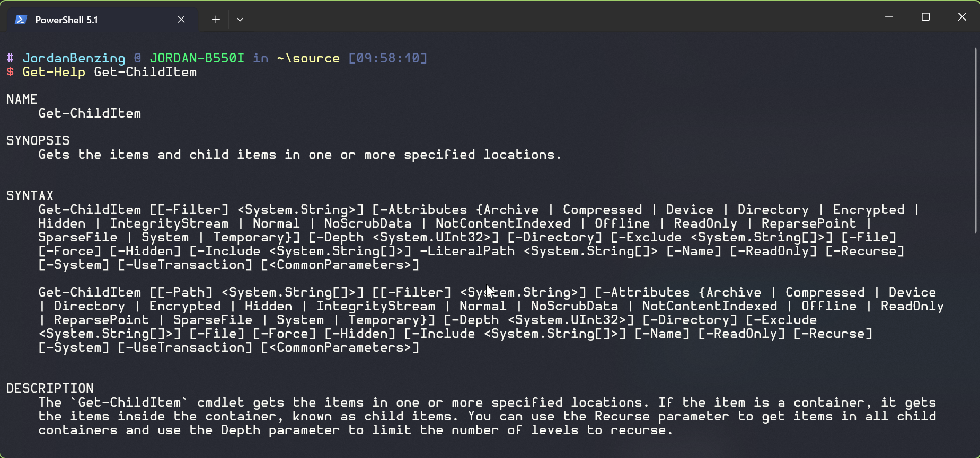Viewport: 980px width, 458px height.
Task: Click the PowerShell icon on the tab
Action: 21,20
